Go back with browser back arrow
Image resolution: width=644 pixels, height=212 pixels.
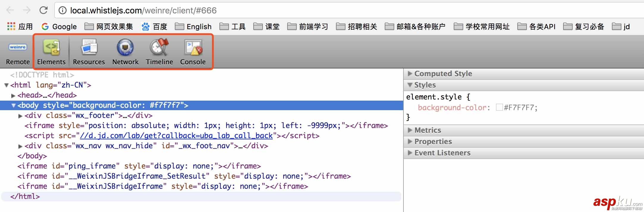(x=10, y=10)
